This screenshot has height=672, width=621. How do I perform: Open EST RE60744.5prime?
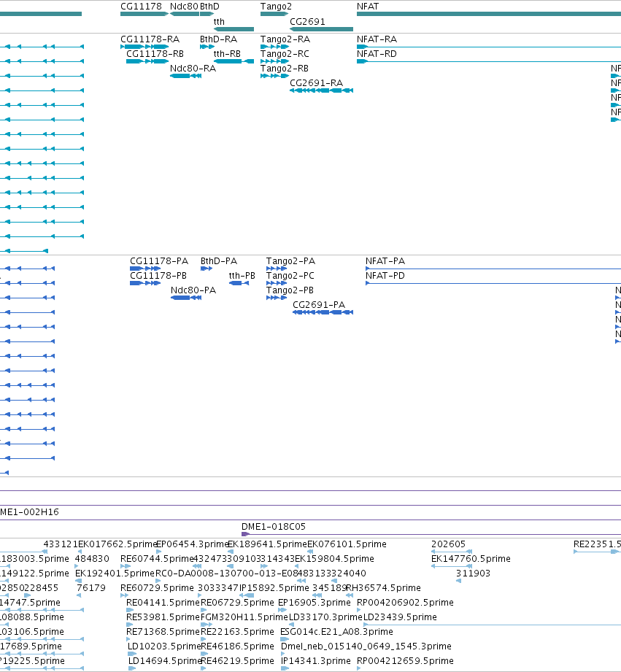coord(158,559)
